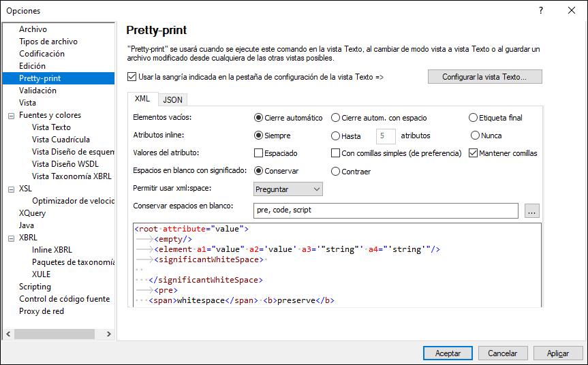Open the browse ellipsis button for whitespace elements
Viewport: 588px width, 365px height.
point(533,210)
